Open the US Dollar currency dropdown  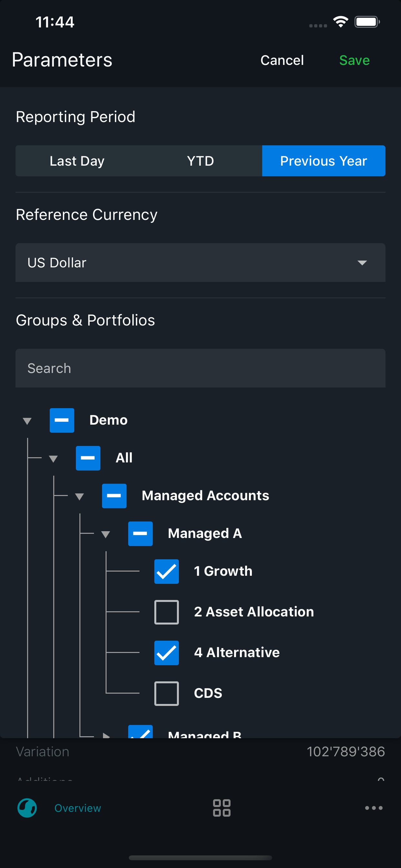click(200, 263)
